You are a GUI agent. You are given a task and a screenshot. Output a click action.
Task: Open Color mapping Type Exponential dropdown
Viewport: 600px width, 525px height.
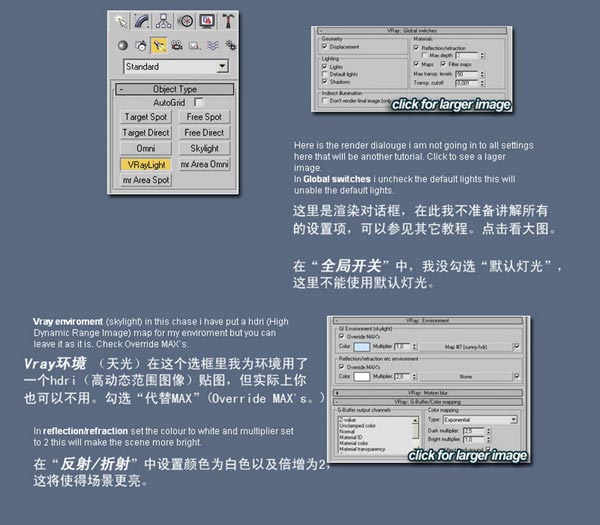[483, 421]
